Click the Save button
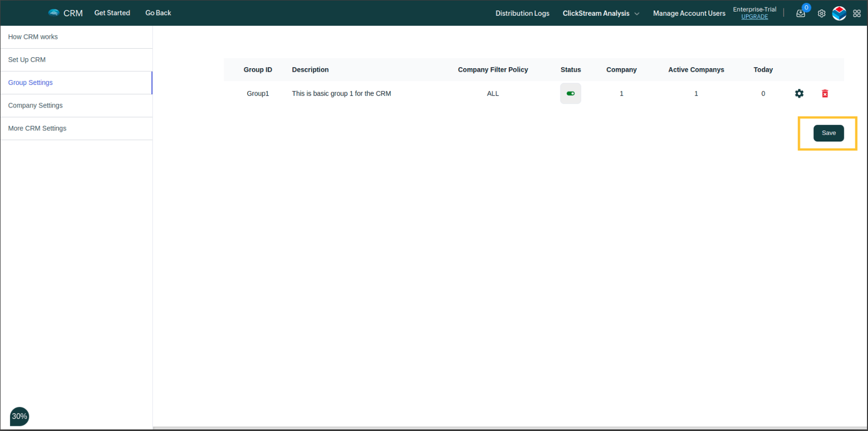The width and height of the screenshot is (868, 431). pos(828,133)
